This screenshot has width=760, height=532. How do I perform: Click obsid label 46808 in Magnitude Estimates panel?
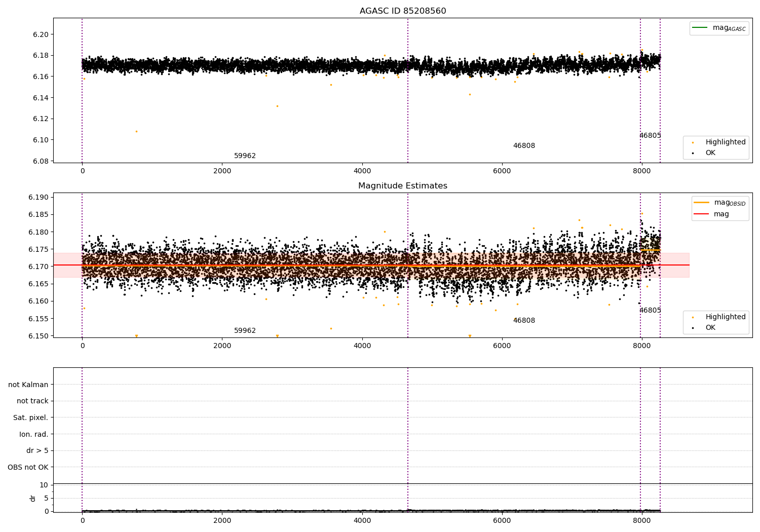click(x=524, y=321)
